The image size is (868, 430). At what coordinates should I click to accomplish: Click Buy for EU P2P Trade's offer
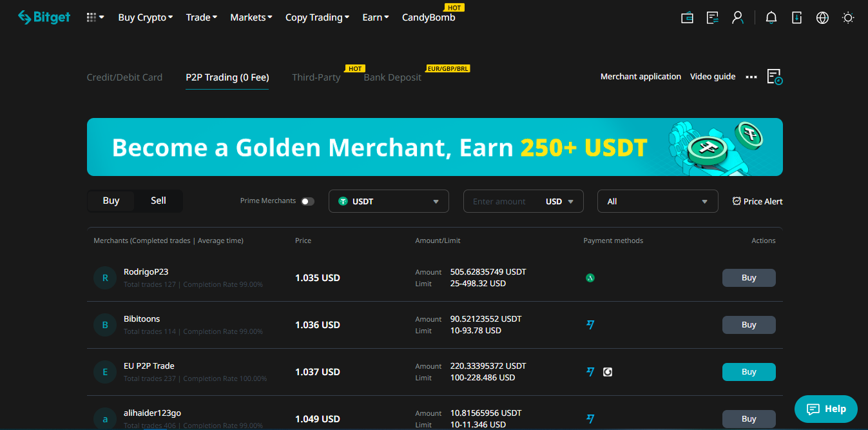point(749,372)
